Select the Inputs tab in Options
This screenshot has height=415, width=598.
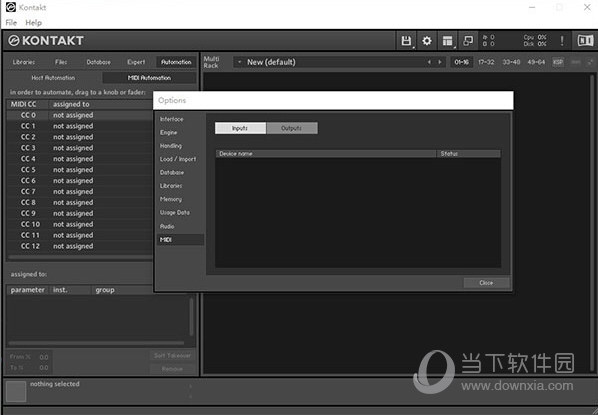point(240,128)
